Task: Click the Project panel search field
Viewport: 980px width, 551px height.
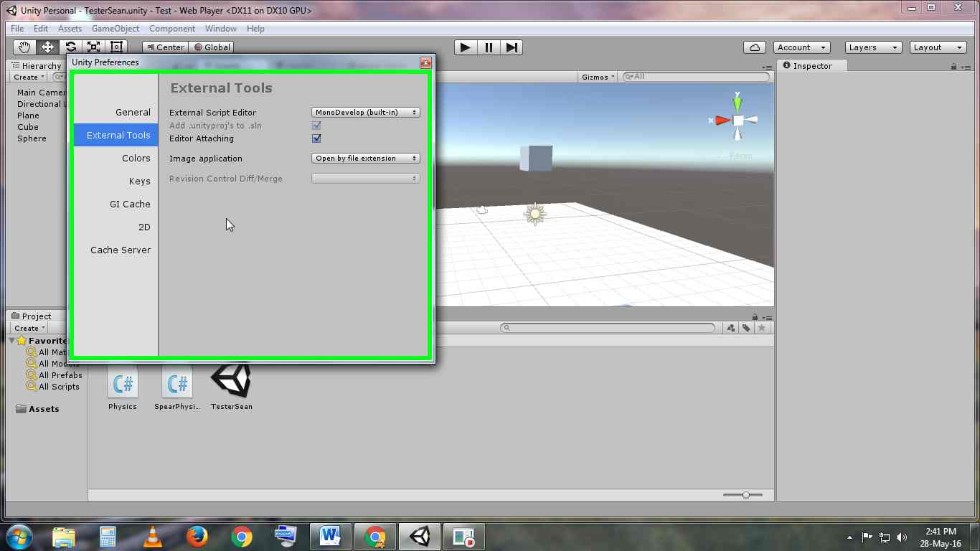Action: click(x=608, y=328)
